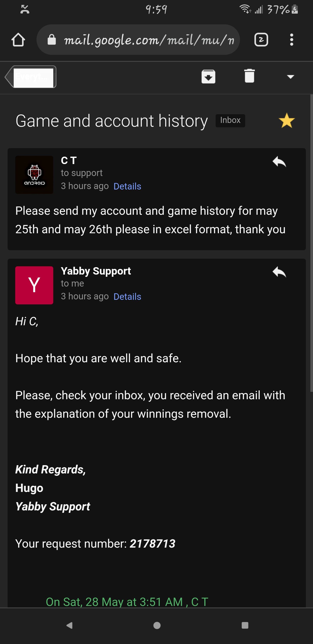Open Android recent apps square button
This screenshot has height=644, width=313.
[245, 625]
